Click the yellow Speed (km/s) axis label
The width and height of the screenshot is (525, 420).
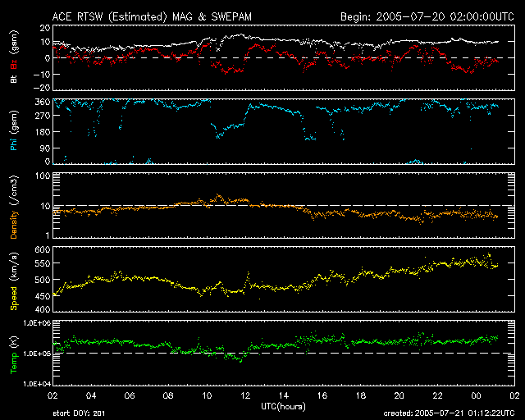(x=14, y=279)
